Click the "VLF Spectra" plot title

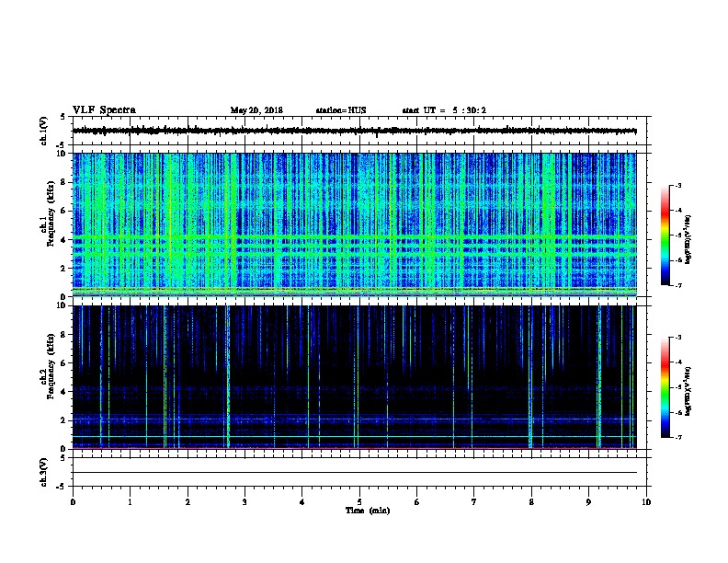tap(104, 110)
